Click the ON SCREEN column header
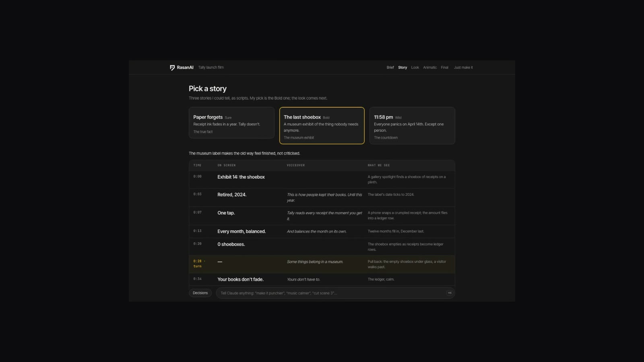This screenshot has height=362, width=644. pos(227,165)
